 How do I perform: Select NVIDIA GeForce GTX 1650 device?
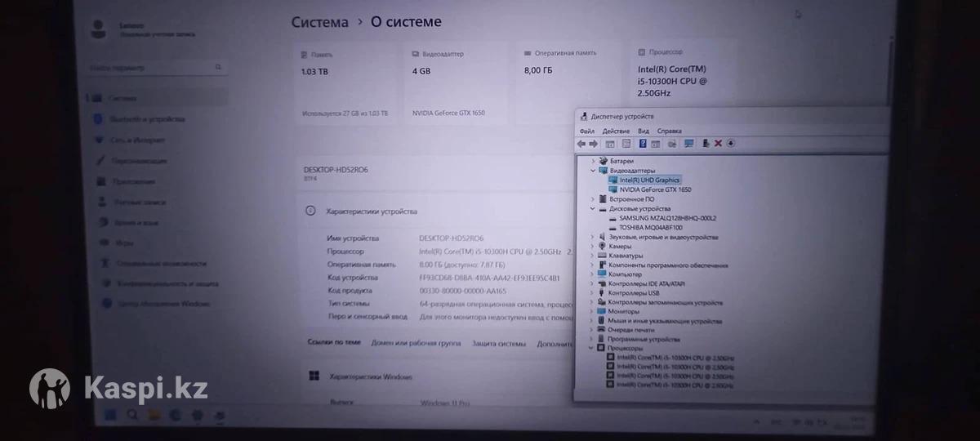point(654,189)
